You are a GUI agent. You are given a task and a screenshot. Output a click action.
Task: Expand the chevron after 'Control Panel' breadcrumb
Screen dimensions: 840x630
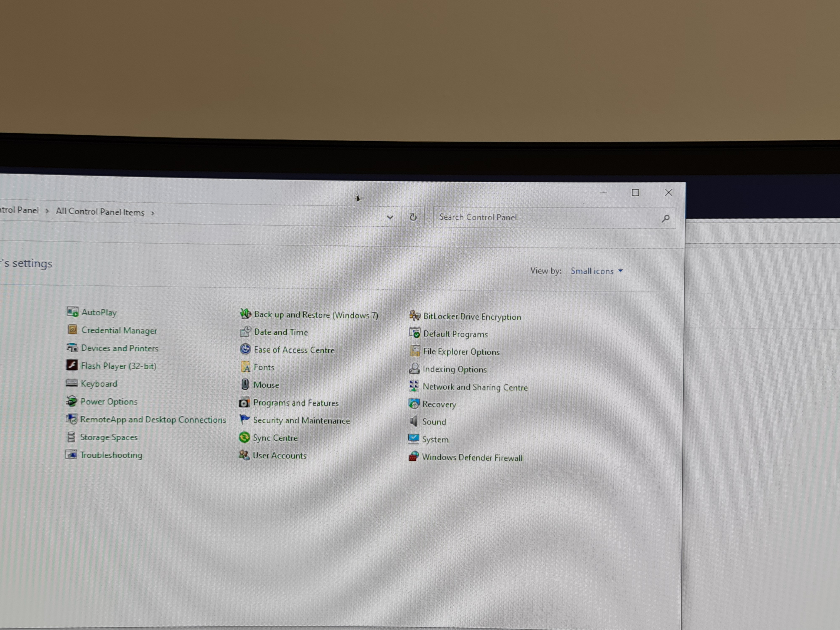(47, 211)
